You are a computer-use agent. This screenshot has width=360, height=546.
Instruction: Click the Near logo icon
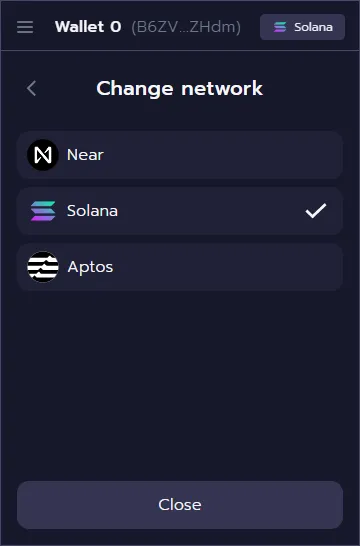[x=43, y=155]
